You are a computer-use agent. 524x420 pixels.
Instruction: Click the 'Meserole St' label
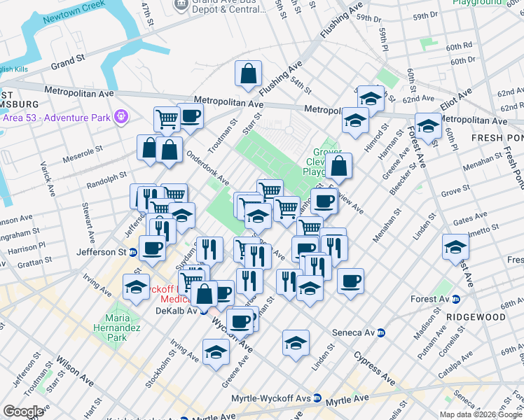(83, 155)
